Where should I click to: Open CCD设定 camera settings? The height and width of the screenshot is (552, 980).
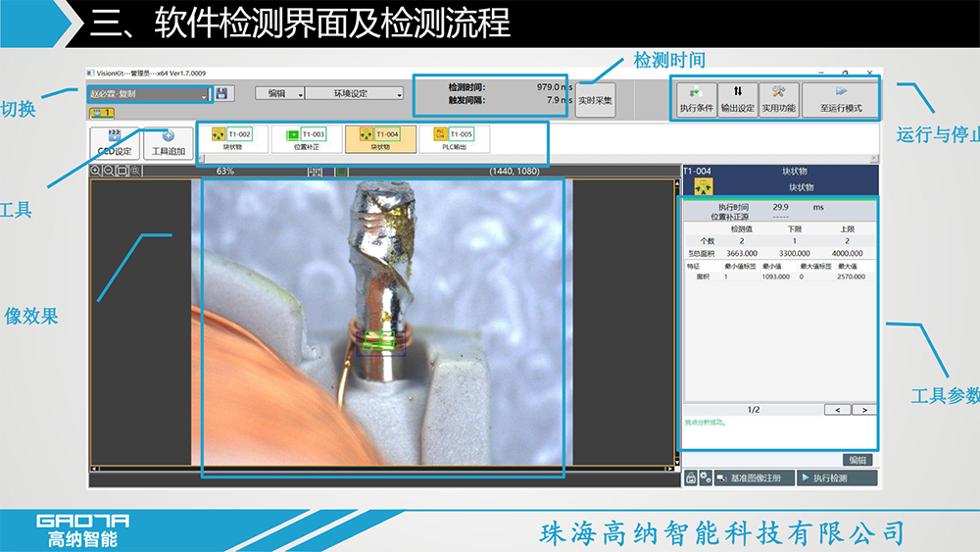115,143
